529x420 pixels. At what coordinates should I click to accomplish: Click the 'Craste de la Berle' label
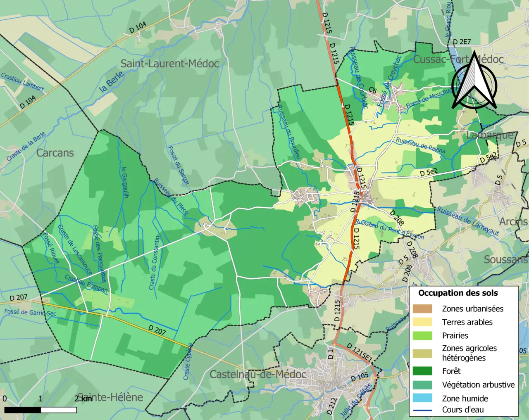point(26,147)
